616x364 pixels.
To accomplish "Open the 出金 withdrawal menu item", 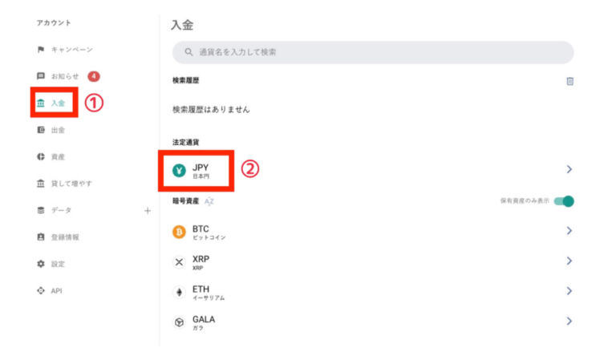I will [x=58, y=130].
